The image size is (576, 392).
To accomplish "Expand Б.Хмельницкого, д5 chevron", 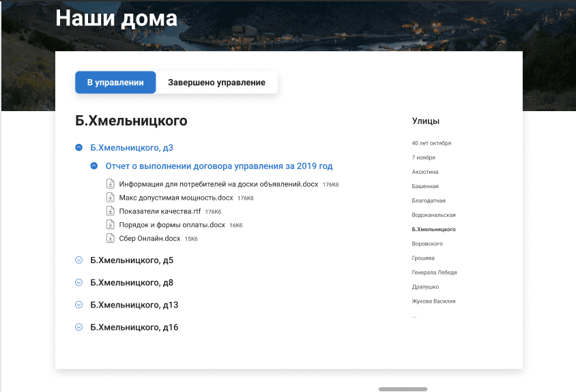I will [79, 260].
